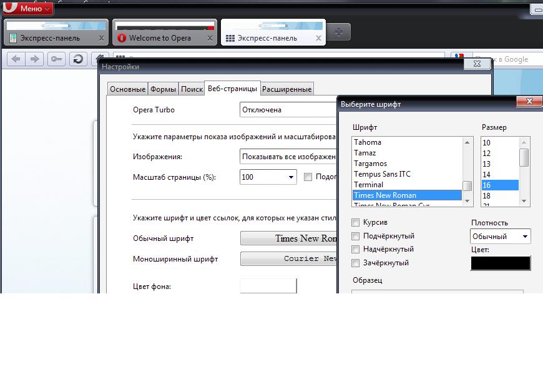543x392 pixels.
Task: Select the Веб-страницы settings tab
Action: tap(232, 88)
